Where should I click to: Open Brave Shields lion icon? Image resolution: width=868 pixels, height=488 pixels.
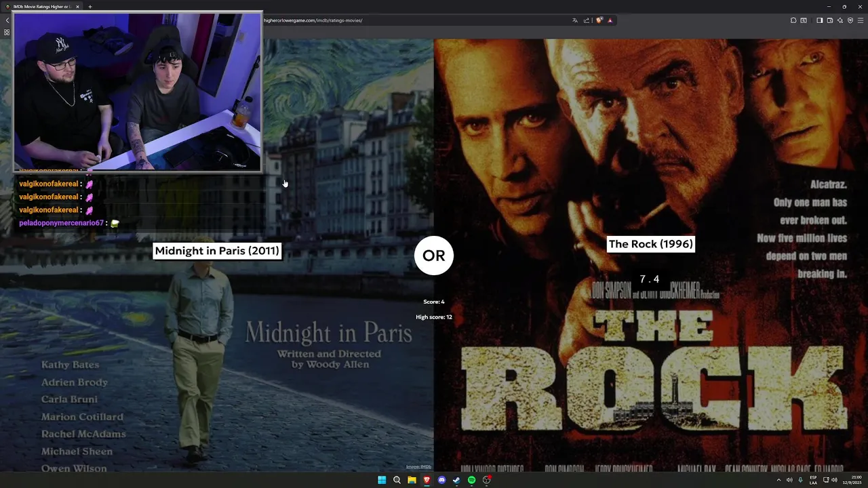[599, 20]
